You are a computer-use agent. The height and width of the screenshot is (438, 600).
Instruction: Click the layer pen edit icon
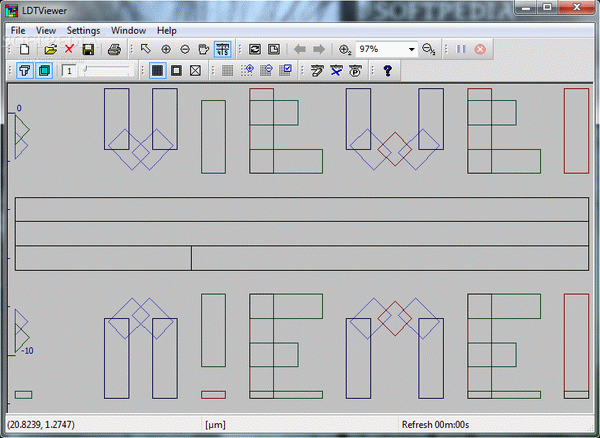tap(317, 71)
